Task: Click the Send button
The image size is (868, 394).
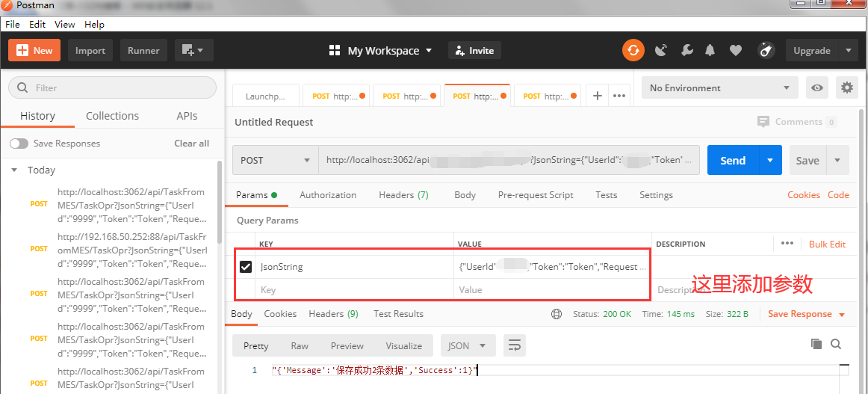Action: 733,160
